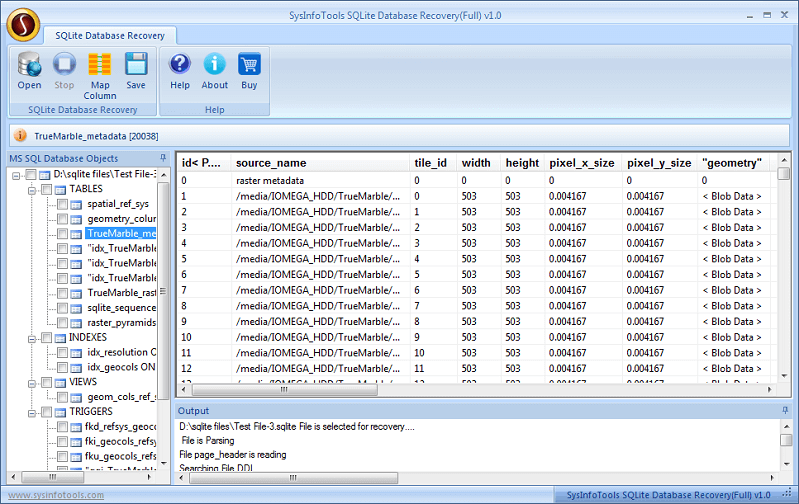Click Output panel scroll-right arrow
The height and width of the screenshot is (504, 799).
(x=772, y=478)
